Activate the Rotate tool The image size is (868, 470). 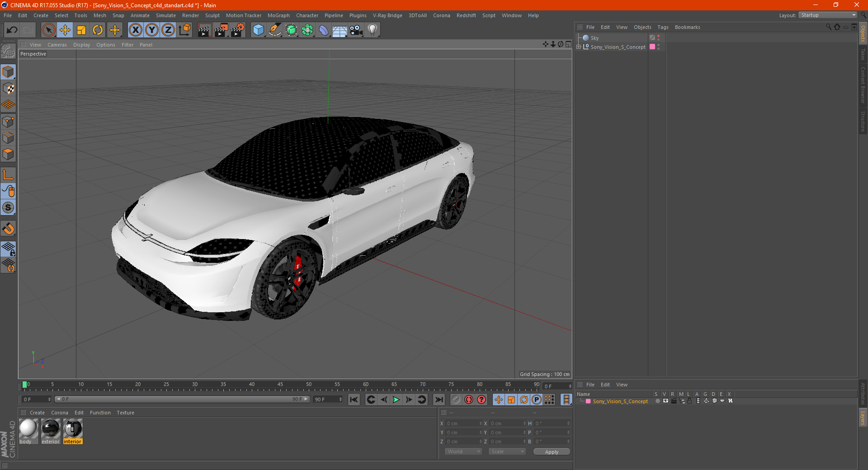tap(98, 30)
